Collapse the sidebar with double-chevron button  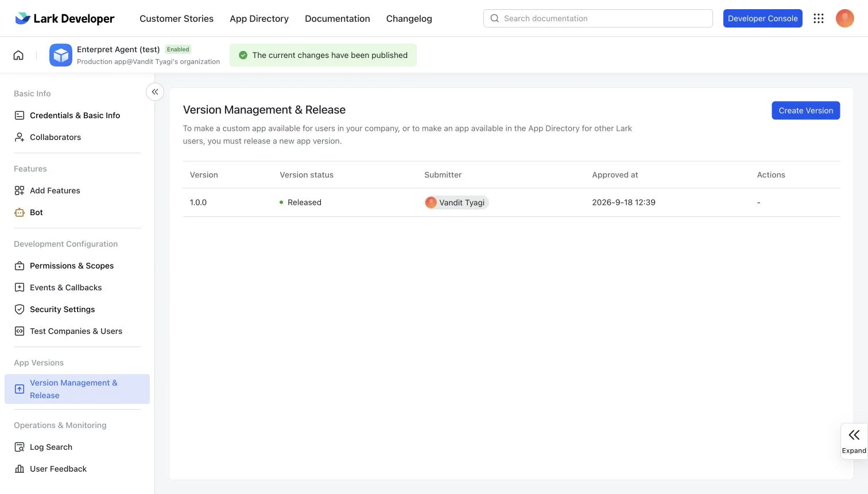coord(155,92)
